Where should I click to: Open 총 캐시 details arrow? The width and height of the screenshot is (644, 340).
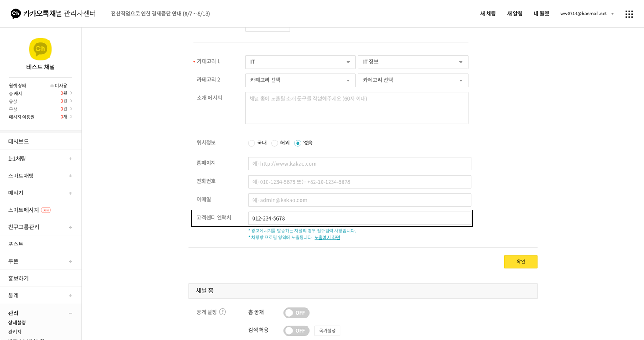(71, 93)
